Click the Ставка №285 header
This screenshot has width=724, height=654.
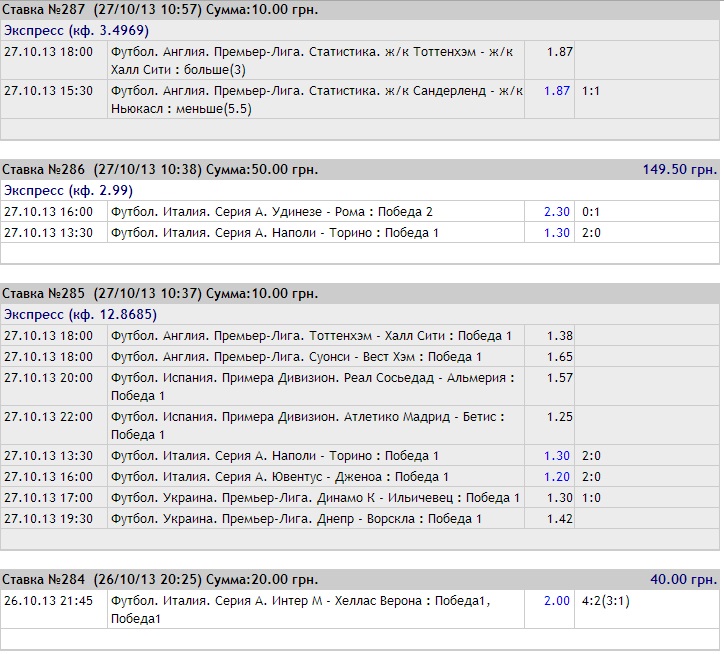[x=160, y=293]
